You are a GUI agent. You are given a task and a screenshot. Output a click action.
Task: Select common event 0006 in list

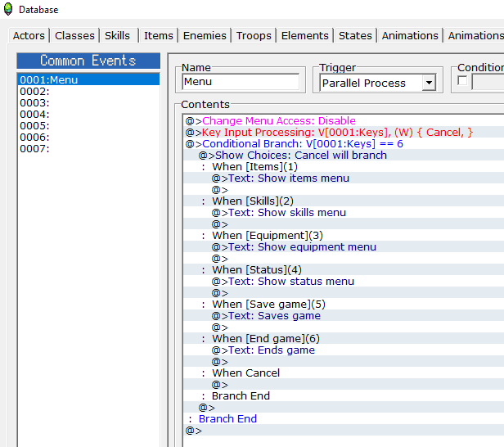coord(88,138)
